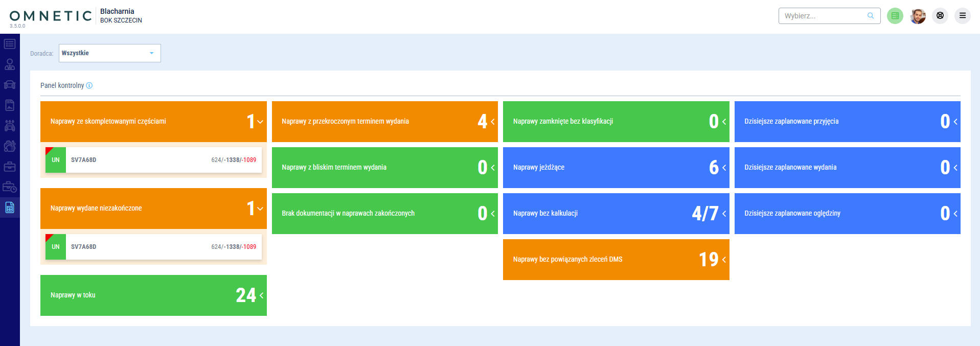Open the lifebuoy help icon
Screen dimensions: 980x346
[x=940, y=16]
